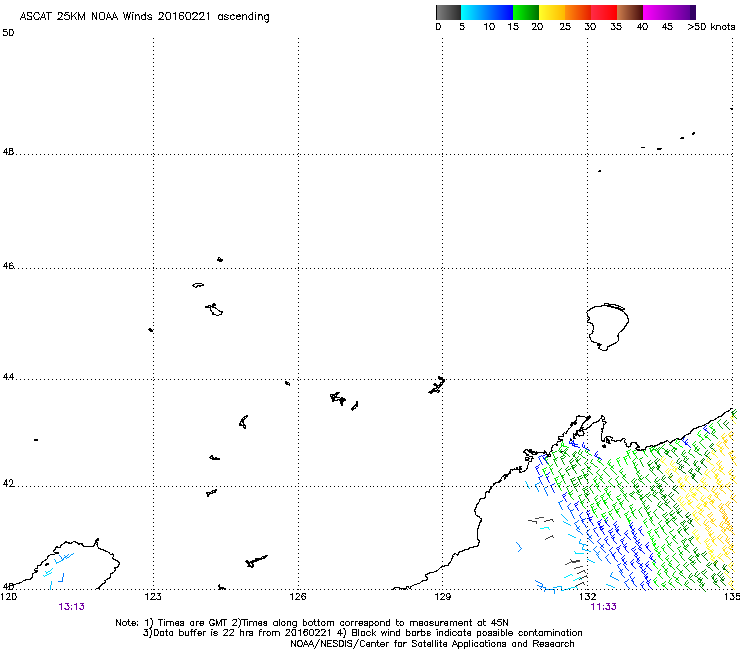This screenshot has height=650, width=740.
Task: Click the gray 0-5 knots color bar segment
Action: coord(448,12)
